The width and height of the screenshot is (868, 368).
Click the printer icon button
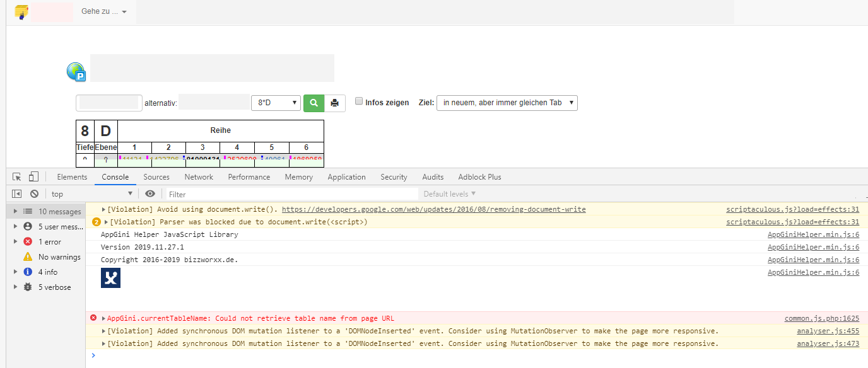pos(335,103)
